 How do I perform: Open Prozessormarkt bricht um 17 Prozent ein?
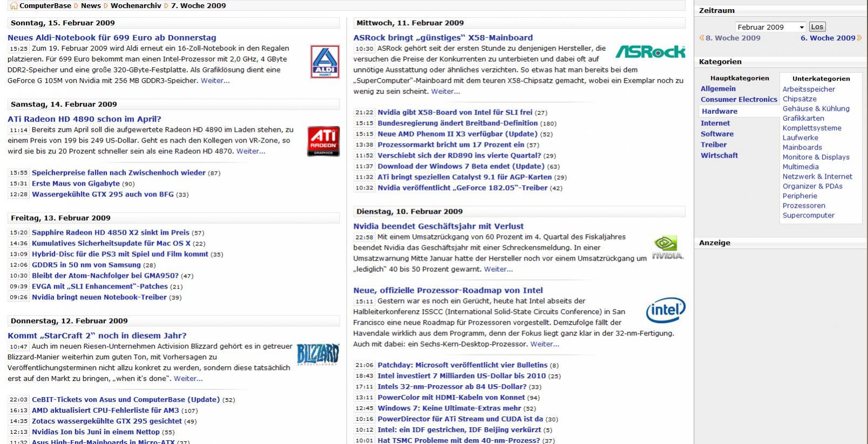(451, 145)
